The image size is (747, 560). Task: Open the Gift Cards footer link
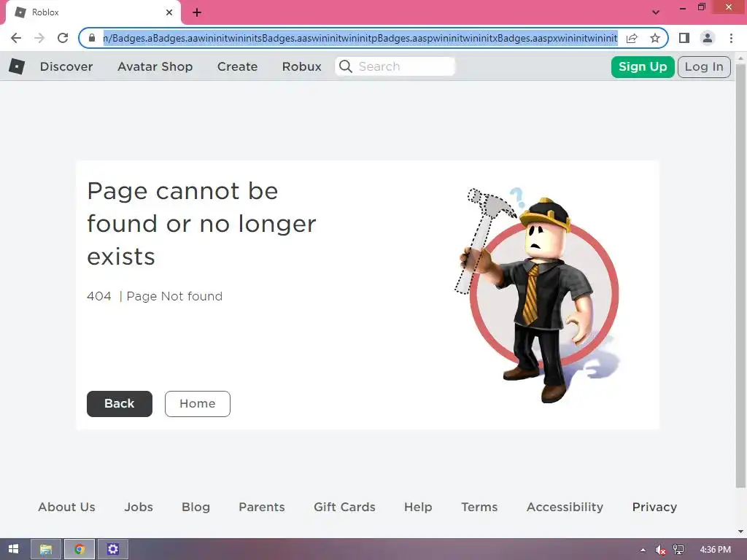click(344, 507)
